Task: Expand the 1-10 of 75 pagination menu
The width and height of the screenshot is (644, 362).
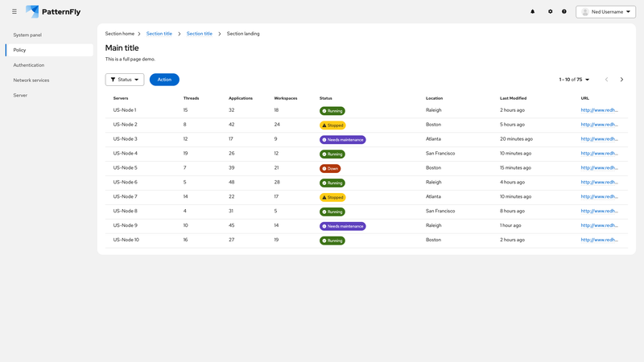Action: [x=574, y=80]
